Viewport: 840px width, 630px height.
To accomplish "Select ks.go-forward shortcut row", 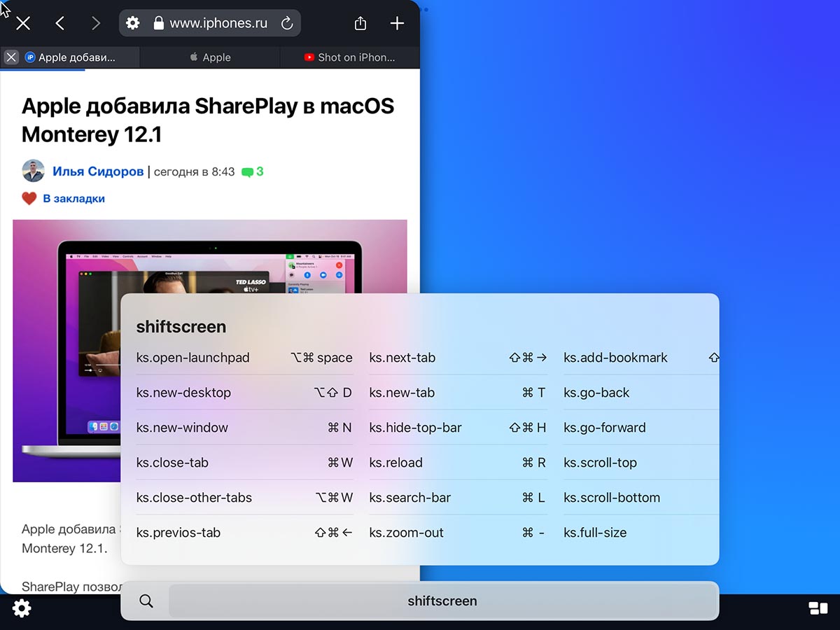I will [641, 428].
